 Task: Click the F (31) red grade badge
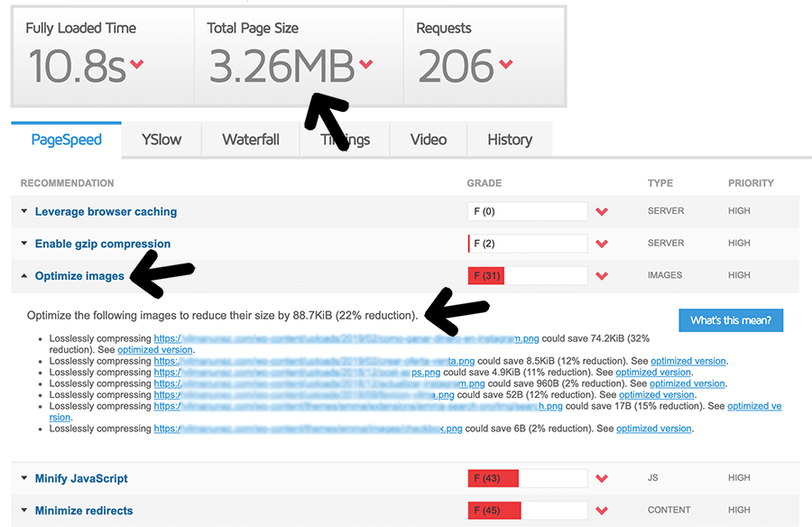(485, 275)
